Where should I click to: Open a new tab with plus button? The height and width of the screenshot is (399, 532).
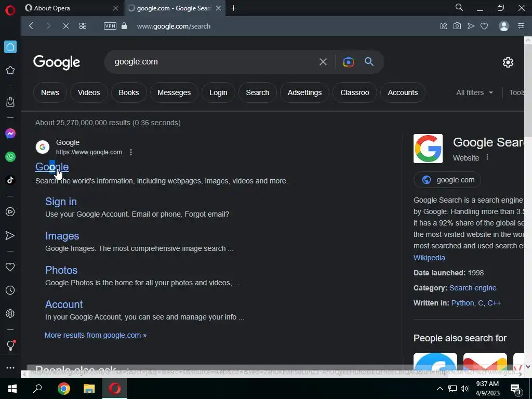click(x=233, y=8)
